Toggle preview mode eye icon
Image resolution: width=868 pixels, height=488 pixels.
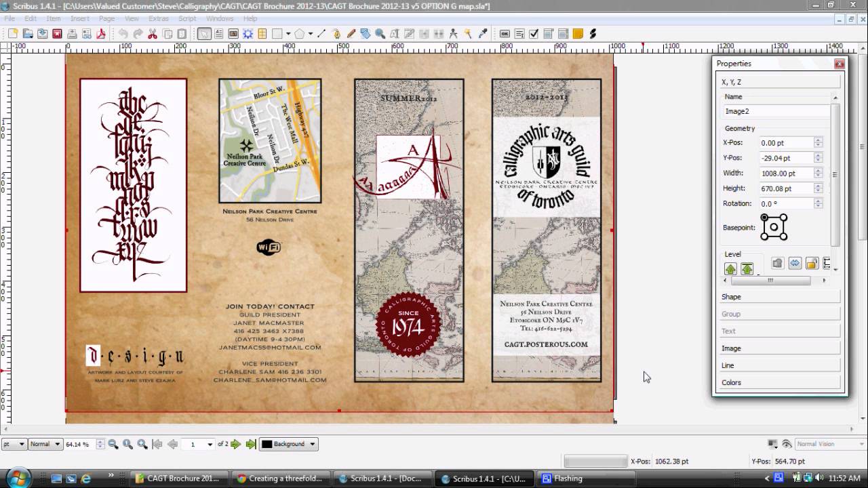pos(787,444)
